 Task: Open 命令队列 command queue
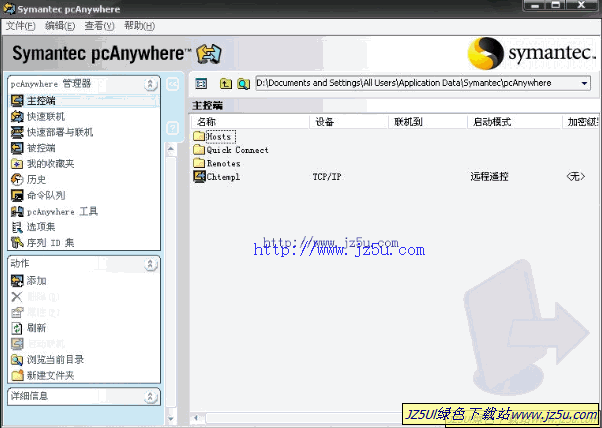38,195
